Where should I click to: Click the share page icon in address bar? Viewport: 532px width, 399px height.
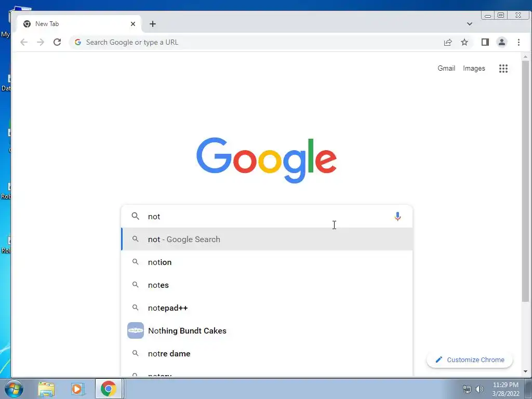[x=447, y=42]
